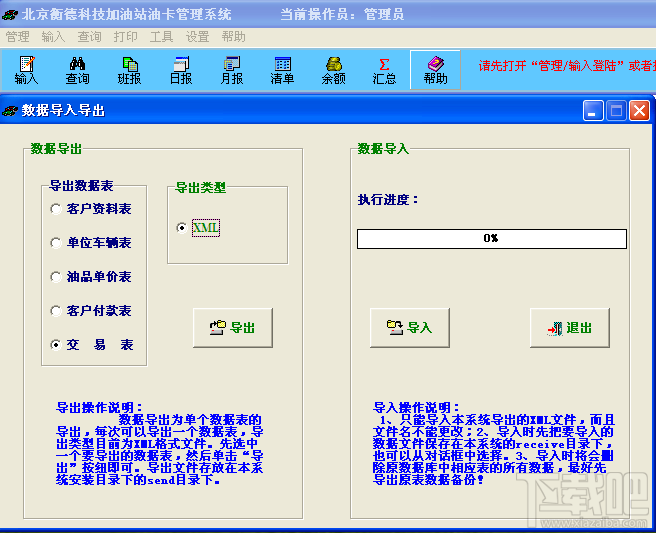Open the 查询 binoculars toolbar icon
This screenshot has height=533, width=656.
coord(77,70)
